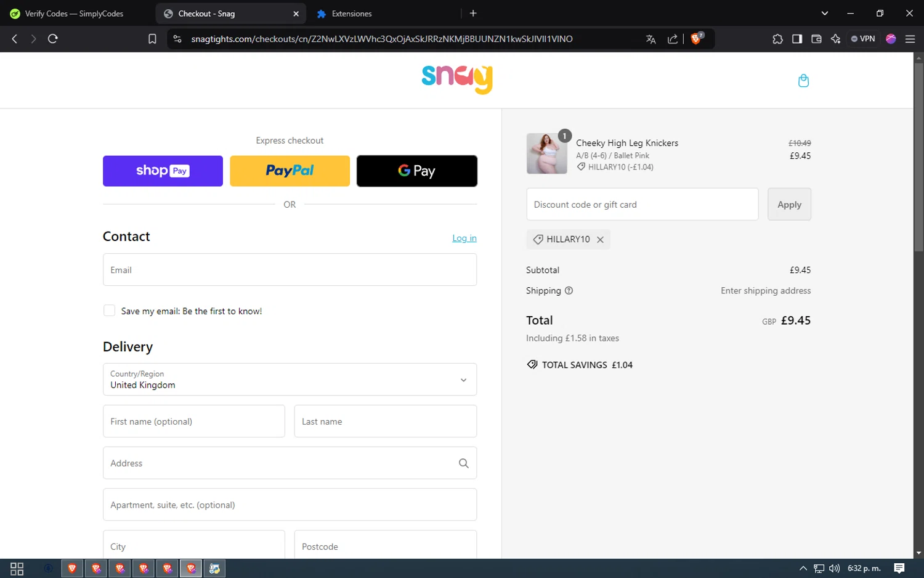This screenshot has width=924, height=578.
Task: Click the Postcode input field
Action: (386, 545)
